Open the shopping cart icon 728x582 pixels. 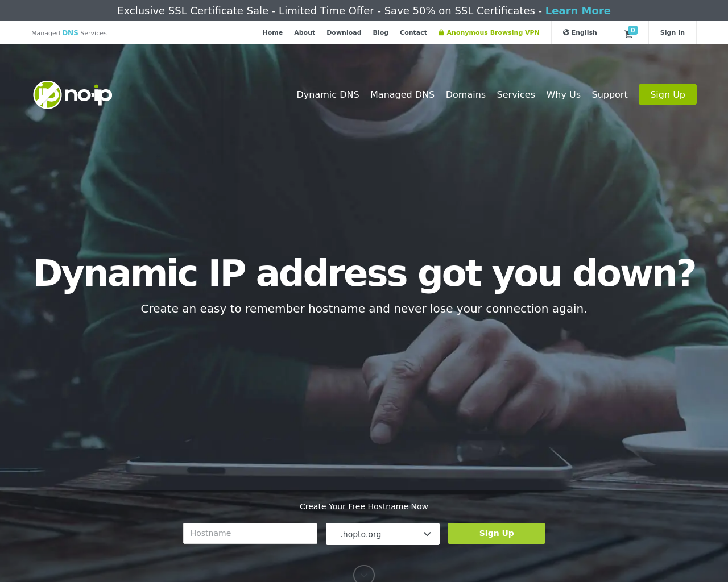pyautogui.click(x=628, y=33)
